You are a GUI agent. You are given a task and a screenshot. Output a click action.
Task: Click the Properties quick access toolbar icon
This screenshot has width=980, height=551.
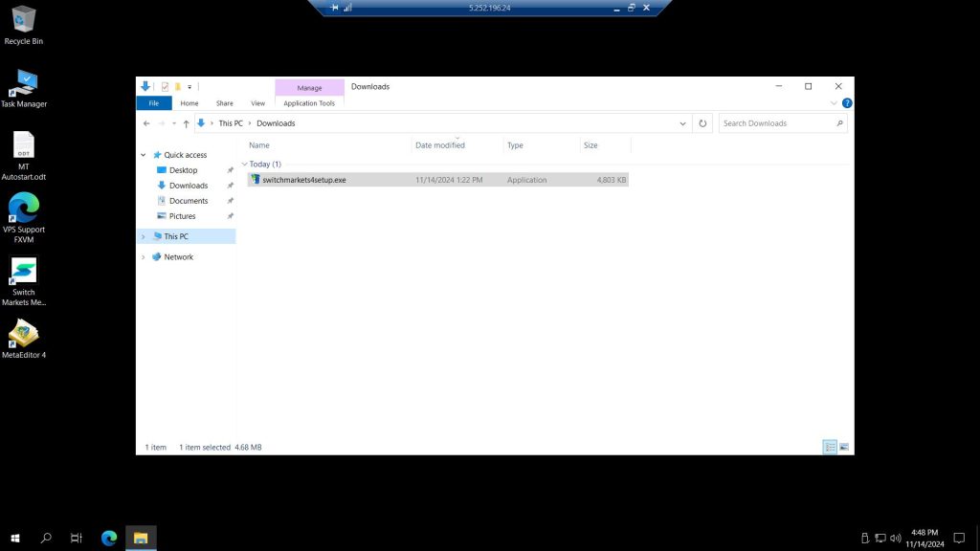coord(166,87)
